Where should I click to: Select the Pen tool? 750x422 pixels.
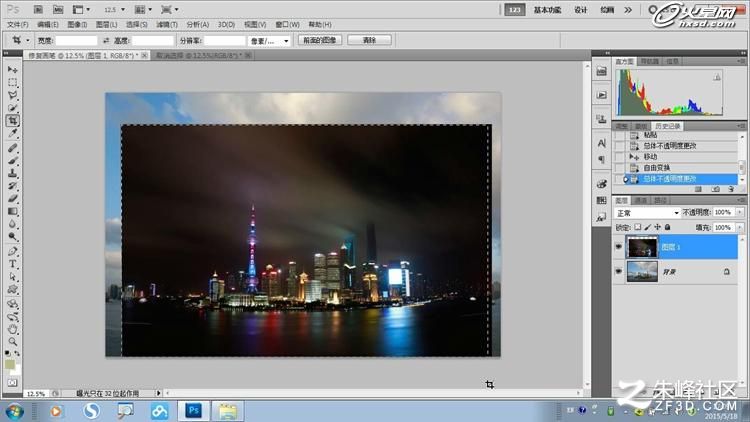[12, 252]
